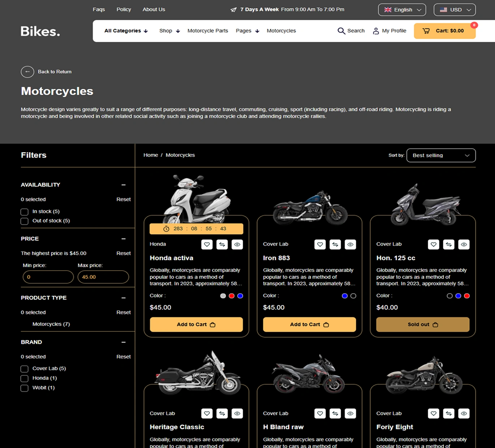Add Iron 883 to wishlist with heart icon
495x448 pixels.
pos(320,245)
